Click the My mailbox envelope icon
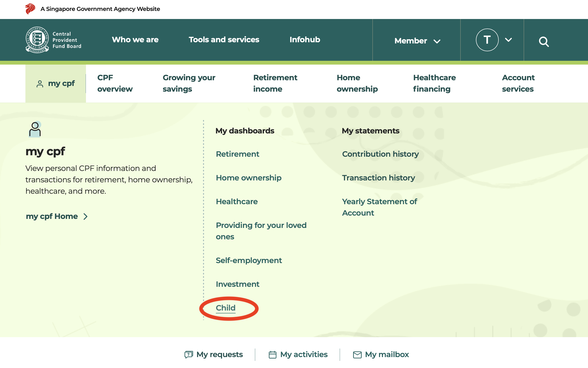The image size is (588, 368). point(357,355)
